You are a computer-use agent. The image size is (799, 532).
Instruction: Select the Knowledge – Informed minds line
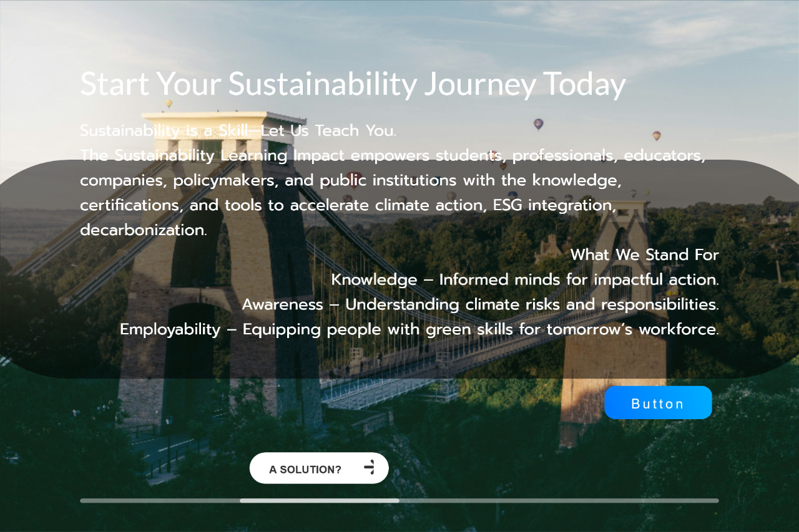coord(524,279)
